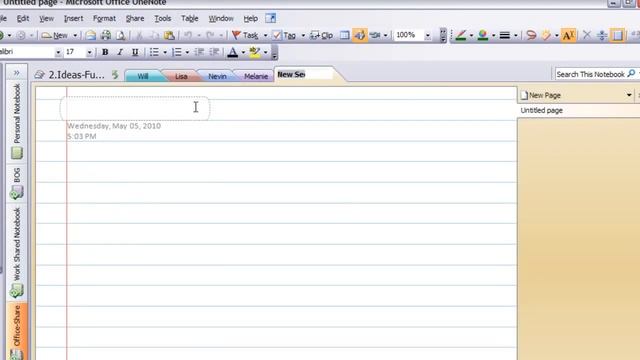Open the zoom 100% dropdown
Viewport: 640px width, 360px height.
(427, 36)
